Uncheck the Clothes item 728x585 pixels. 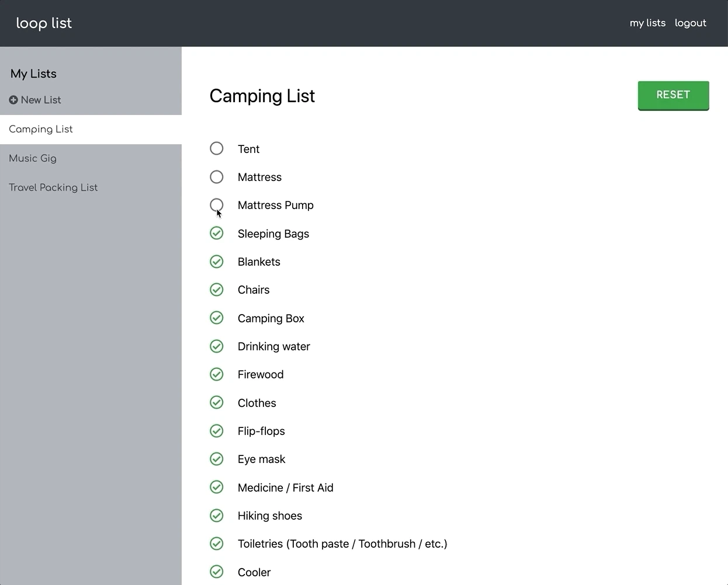[x=217, y=402]
